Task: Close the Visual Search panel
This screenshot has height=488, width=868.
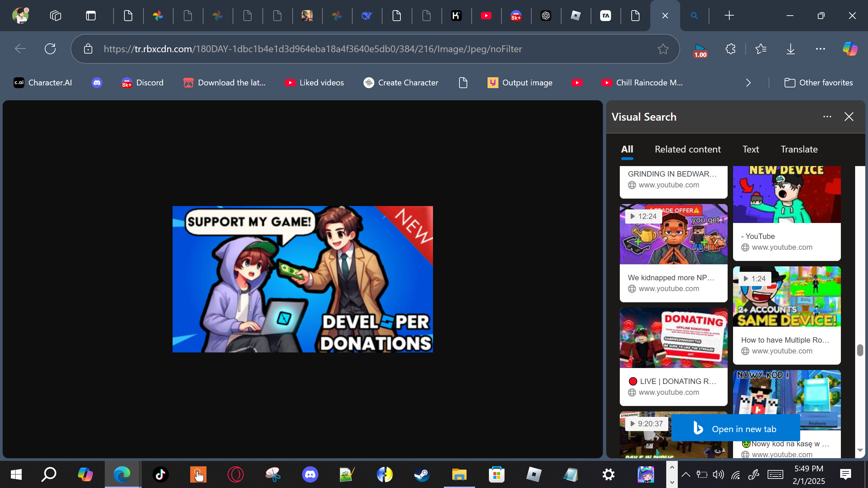Action: (849, 117)
